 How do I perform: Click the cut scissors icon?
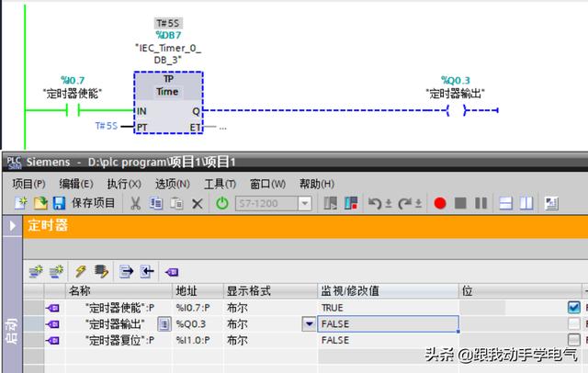[x=135, y=204]
